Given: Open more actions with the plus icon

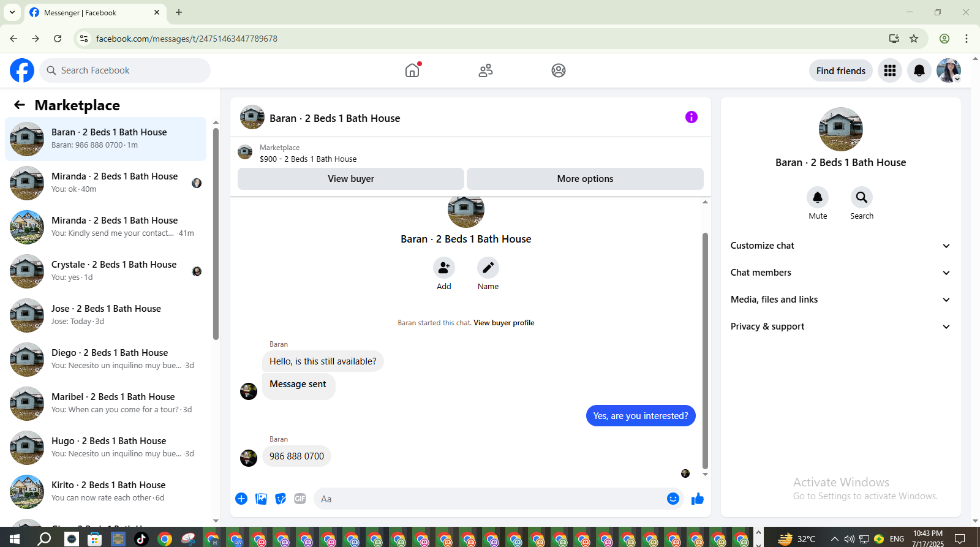Looking at the screenshot, I should click(241, 499).
